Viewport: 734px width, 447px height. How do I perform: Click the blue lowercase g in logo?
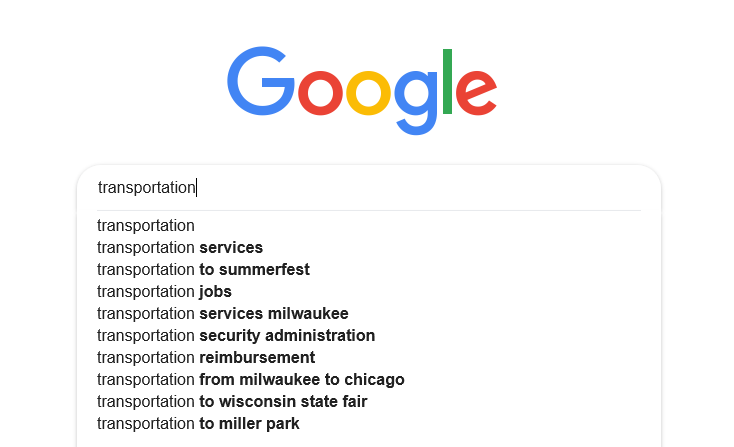tap(414, 100)
